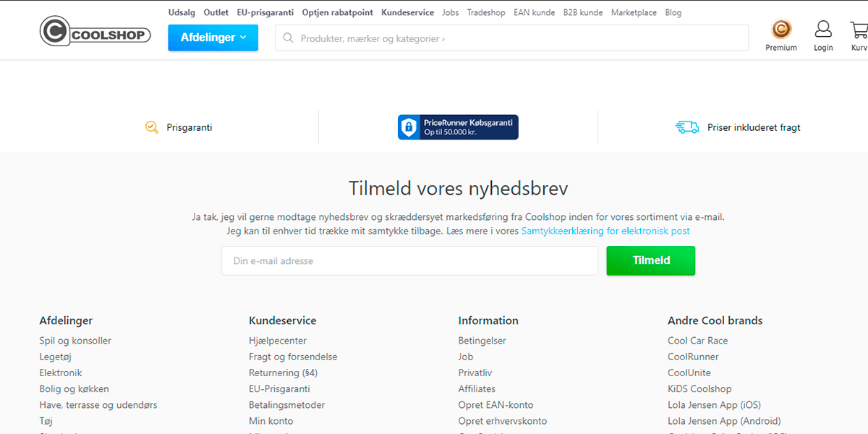
Task: Click the Prisgaranti tag icon
Action: tap(152, 127)
